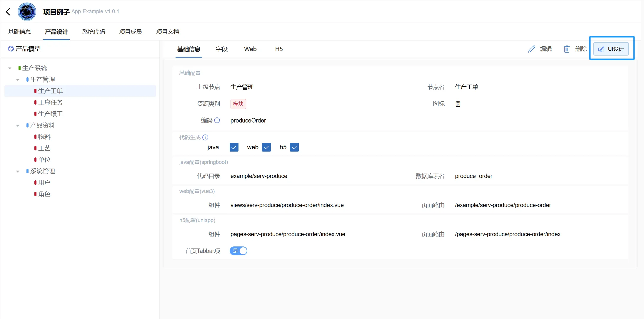Collapse the 产品资料 tree node

pyautogui.click(x=18, y=126)
